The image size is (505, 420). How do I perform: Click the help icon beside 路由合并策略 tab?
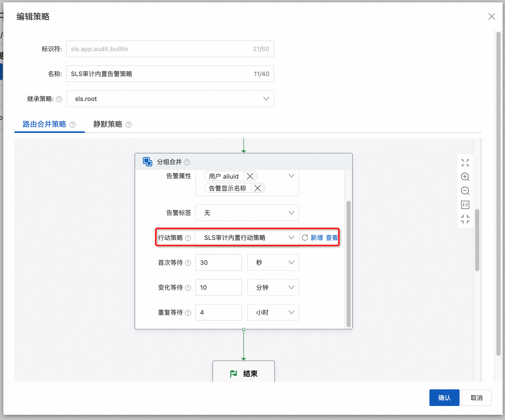point(73,125)
